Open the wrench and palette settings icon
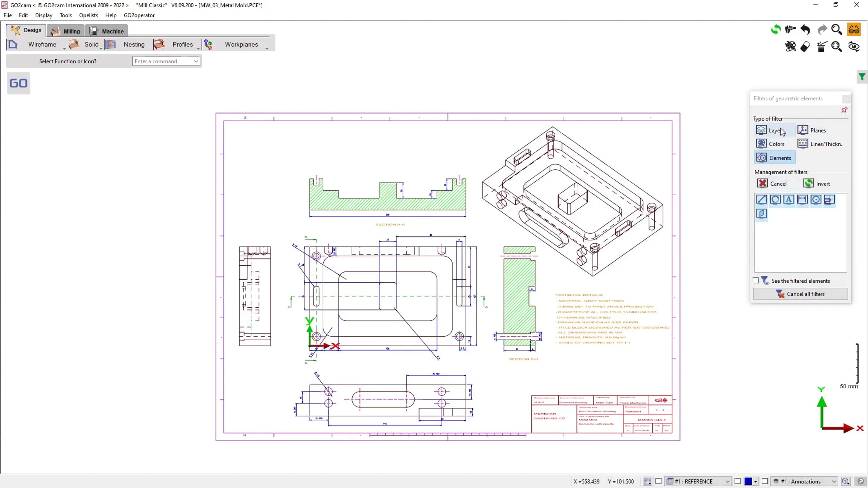The height and width of the screenshot is (488, 868). [791, 46]
